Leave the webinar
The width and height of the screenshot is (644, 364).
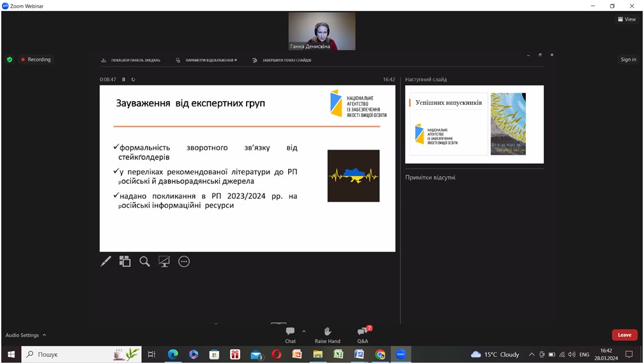[x=624, y=335]
